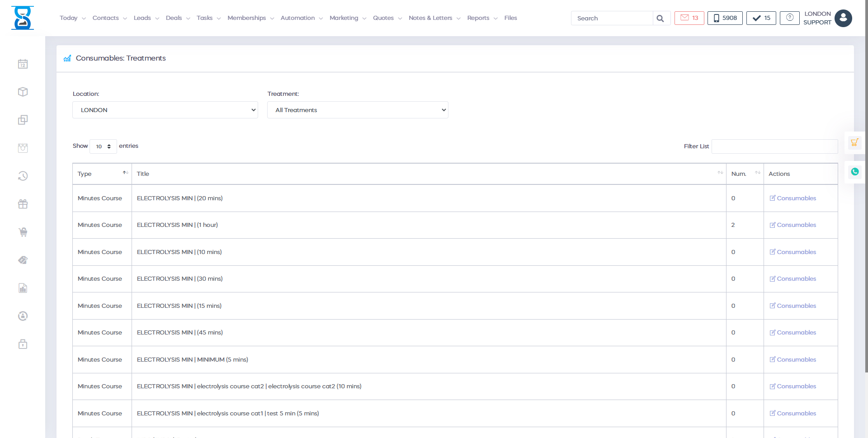Screen dimensions: 868x438
Task: Open the London Support user avatar
Action: pyautogui.click(x=843, y=18)
